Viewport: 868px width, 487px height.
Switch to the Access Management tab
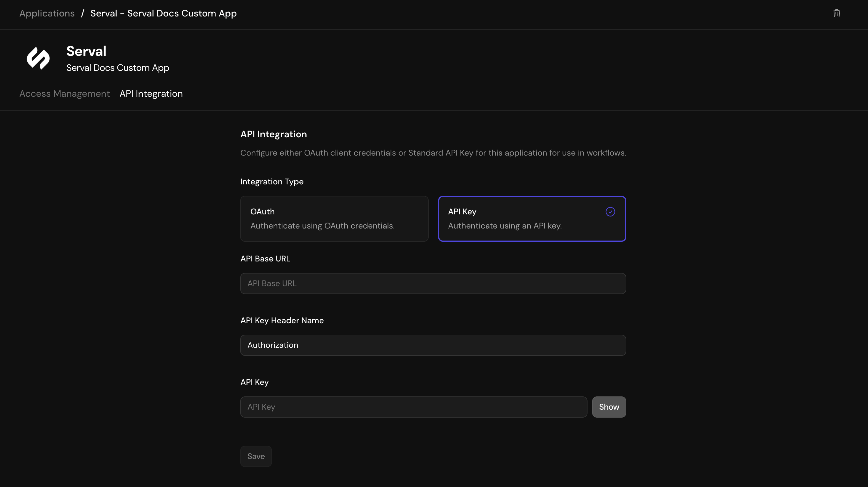point(64,94)
